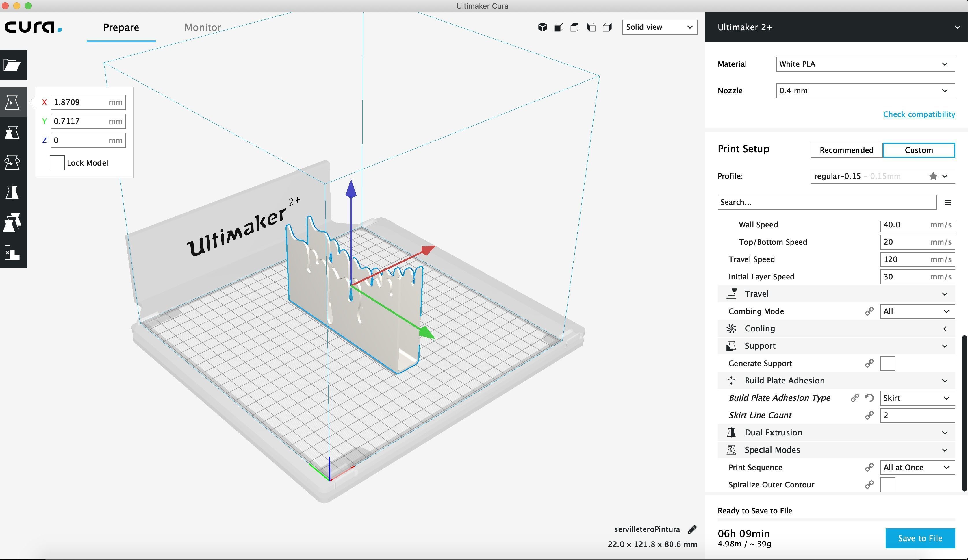
Task: Click the link icon next to Skirt Line Count
Action: (x=869, y=415)
